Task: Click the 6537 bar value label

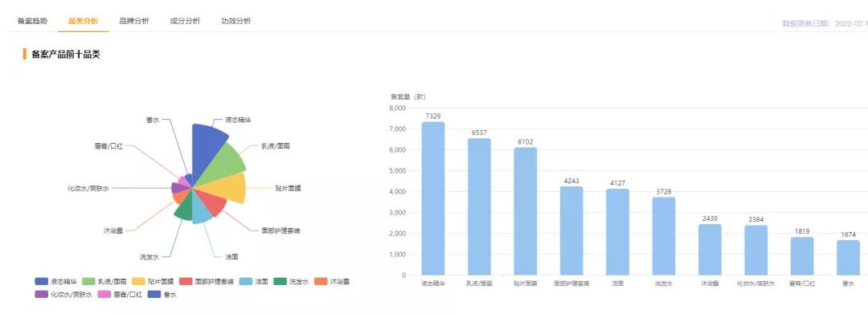Action: 479,133
